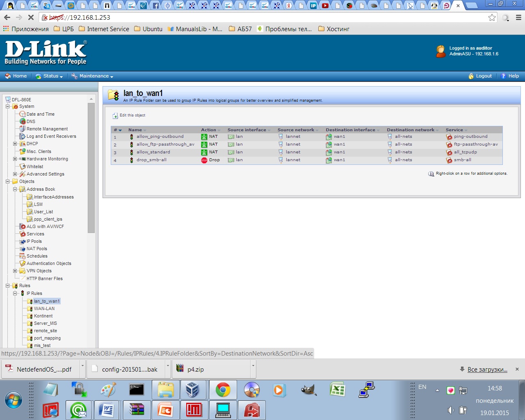Bookmark this page with the star icon
The image size is (525, 420).
pyautogui.click(x=492, y=17)
